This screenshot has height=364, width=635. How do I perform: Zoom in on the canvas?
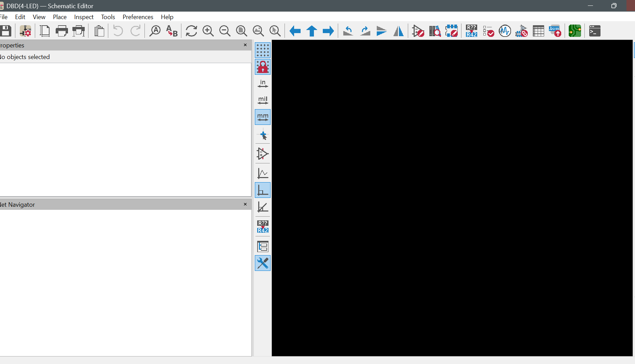pyautogui.click(x=208, y=31)
